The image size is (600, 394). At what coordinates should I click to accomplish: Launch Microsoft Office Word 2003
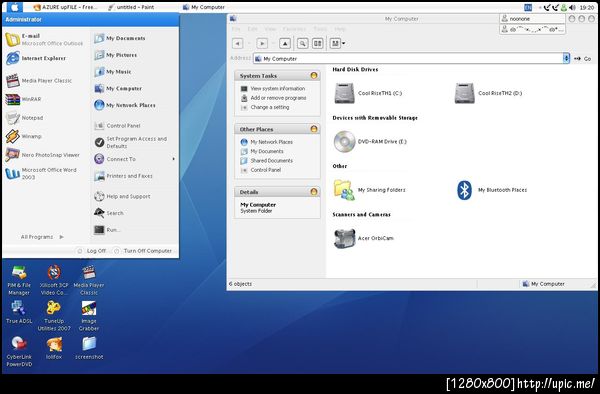click(x=41, y=173)
